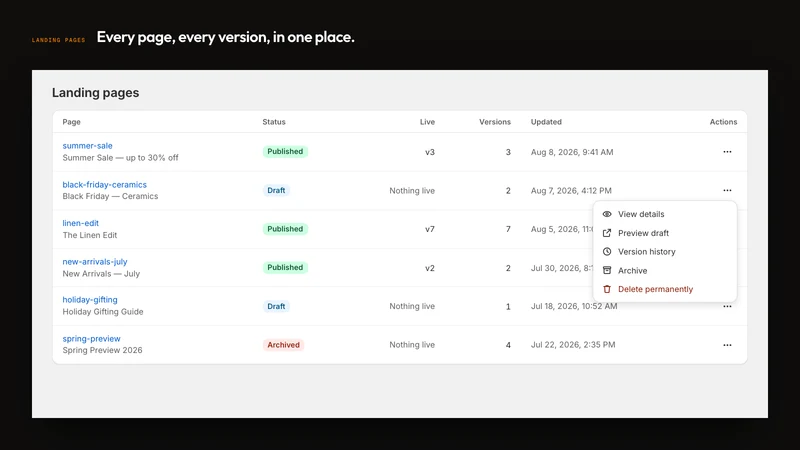This screenshot has height=450, width=800.
Task: Click the Page column header
Action: 71,122
